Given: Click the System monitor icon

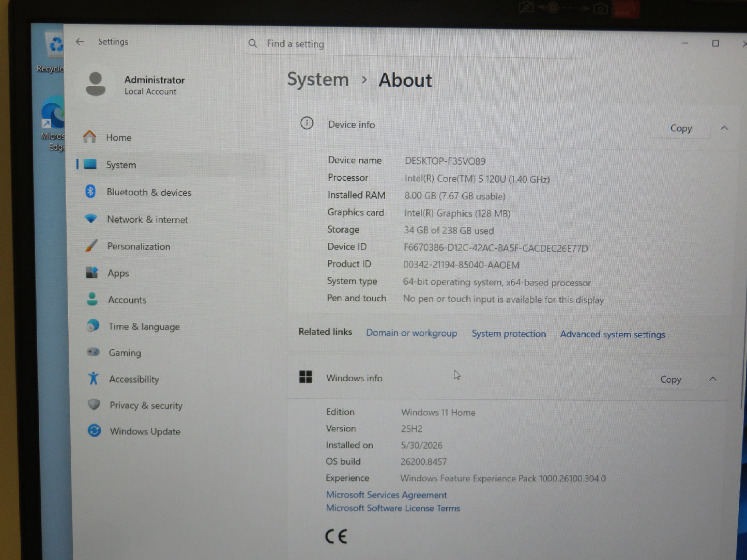Looking at the screenshot, I should pos(90,164).
